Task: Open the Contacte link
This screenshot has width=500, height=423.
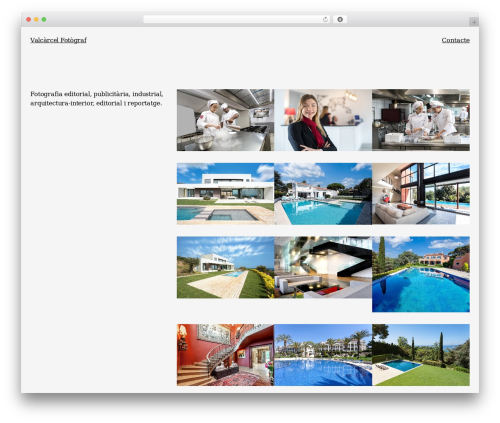Action: [455, 40]
